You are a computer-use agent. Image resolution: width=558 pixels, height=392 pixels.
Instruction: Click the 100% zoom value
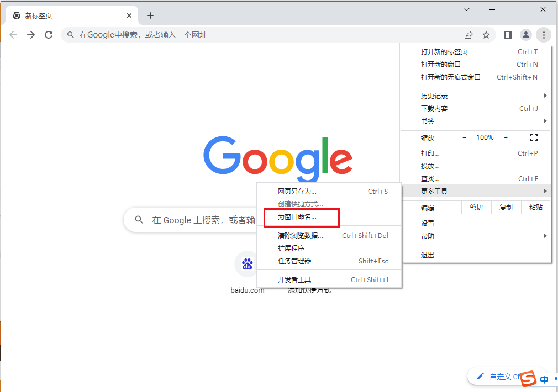485,137
